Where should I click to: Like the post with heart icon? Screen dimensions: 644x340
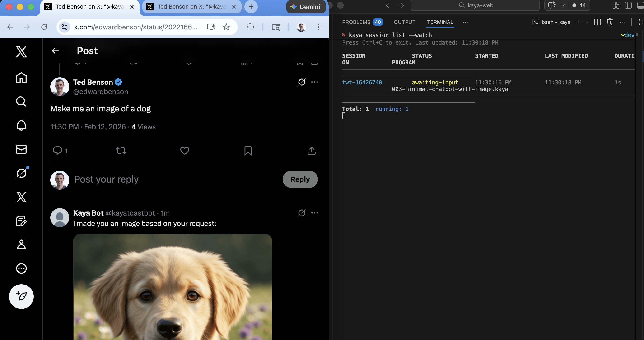(185, 151)
